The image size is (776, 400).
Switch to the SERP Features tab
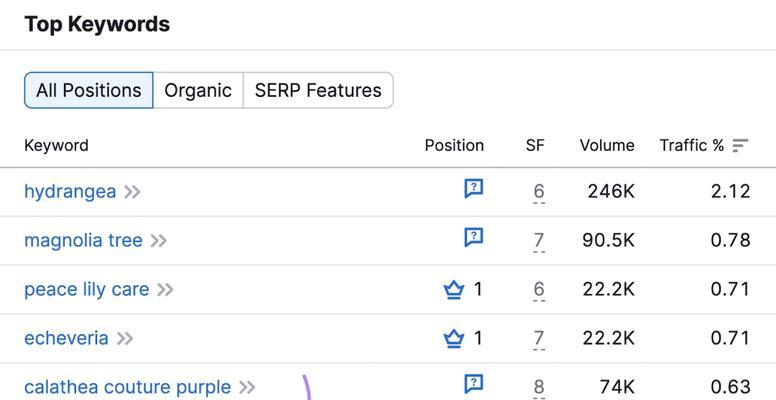click(x=318, y=90)
